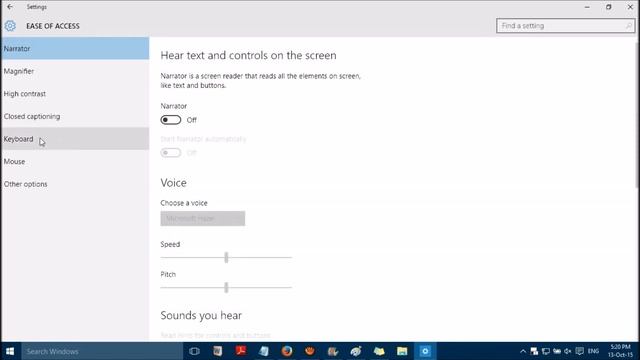The image size is (640, 360).
Task: Turn on the Narrator toggle
Action: point(171,120)
